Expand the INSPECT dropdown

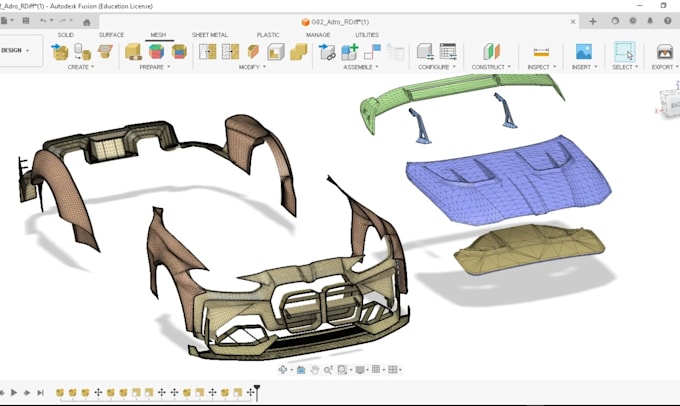point(542,67)
